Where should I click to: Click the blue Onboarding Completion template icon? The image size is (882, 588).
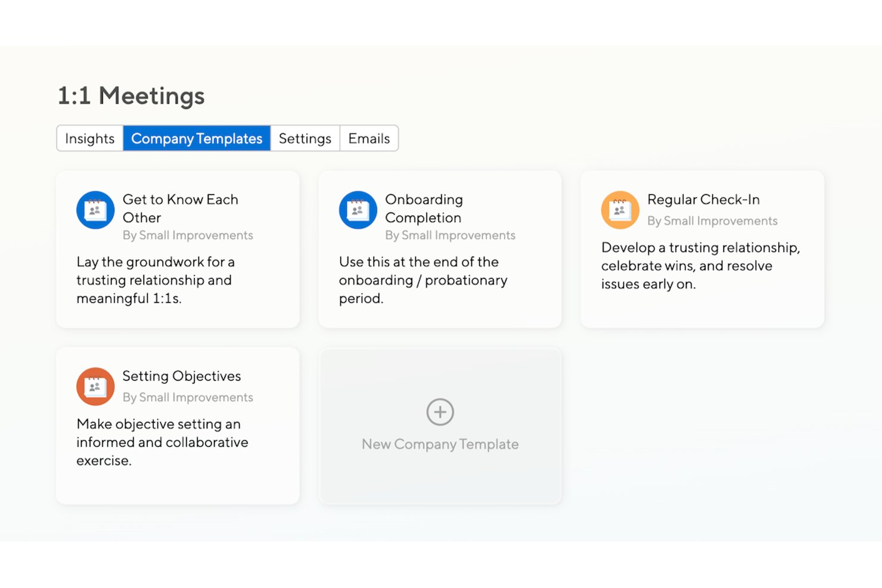coord(358,210)
